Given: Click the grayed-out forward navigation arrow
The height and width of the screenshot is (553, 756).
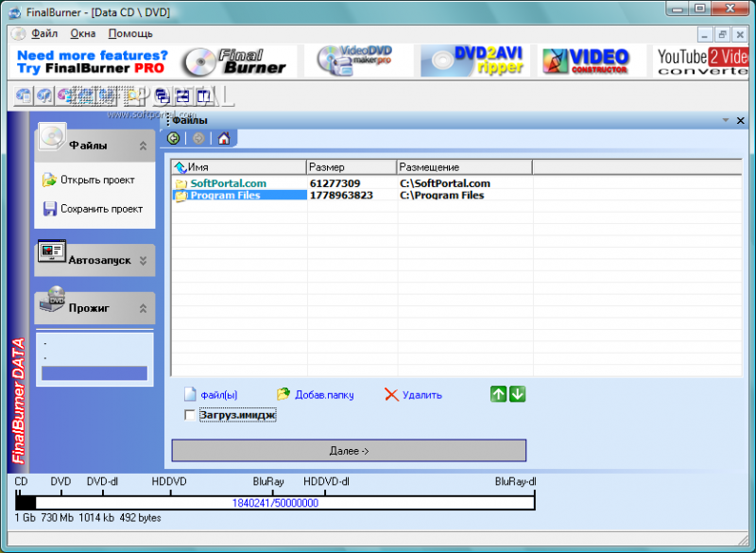Looking at the screenshot, I should (x=198, y=139).
